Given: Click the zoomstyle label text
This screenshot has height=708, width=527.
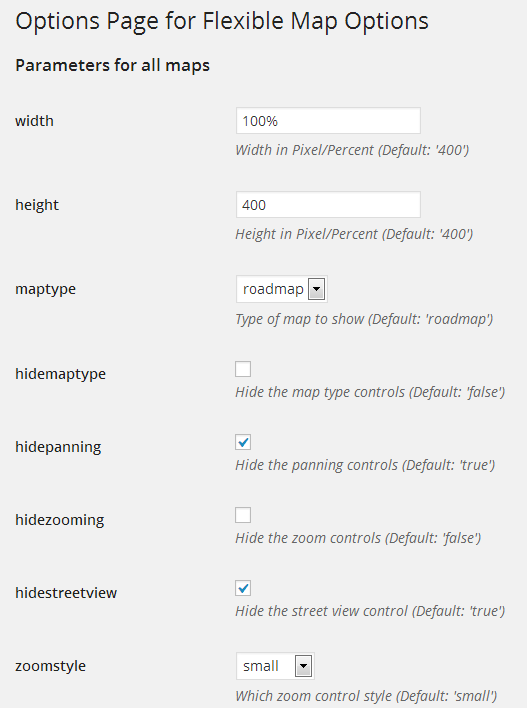Looking at the screenshot, I should [x=51, y=666].
